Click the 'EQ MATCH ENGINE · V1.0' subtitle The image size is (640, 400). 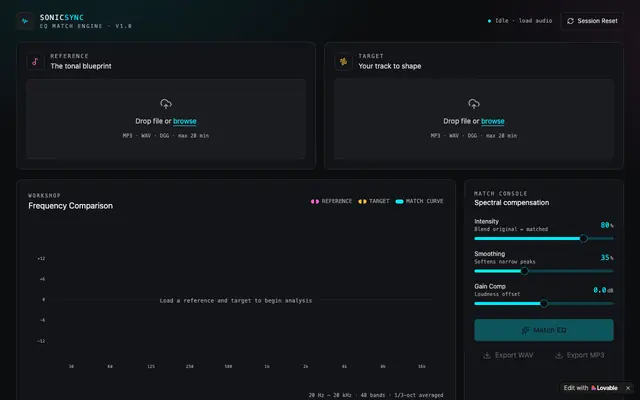click(x=86, y=26)
